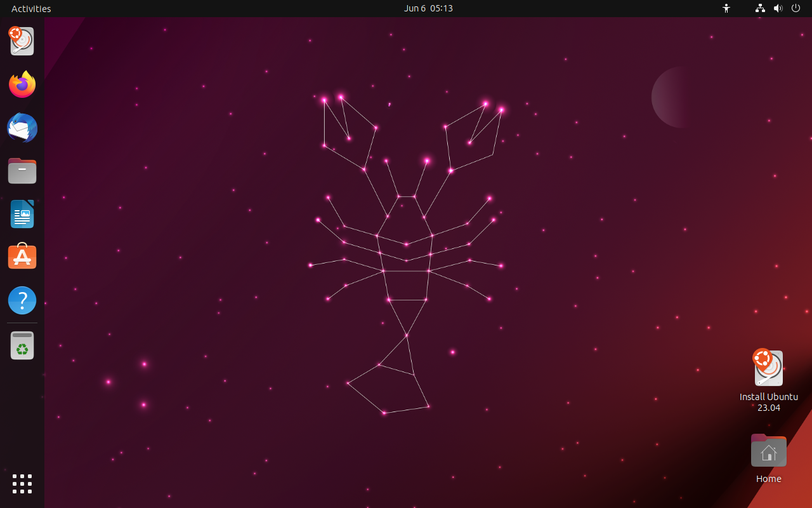This screenshot has height=508, width=812.
Task: Launch Firefox from the dock
Action: (x=22, y=84)
